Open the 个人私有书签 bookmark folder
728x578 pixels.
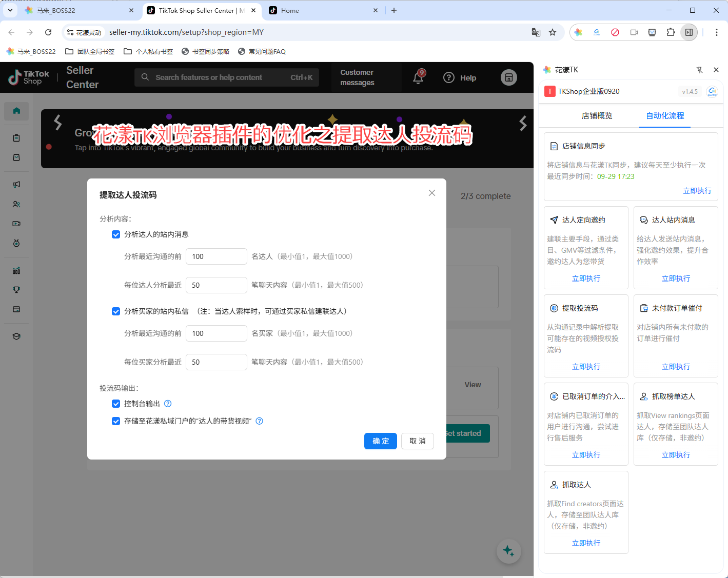coord(149,51)
